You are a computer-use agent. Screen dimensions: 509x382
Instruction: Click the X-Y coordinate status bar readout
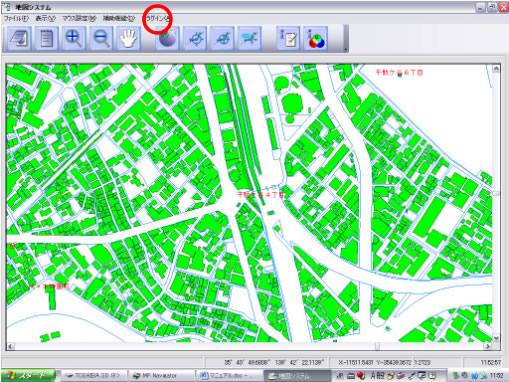[x=375, y=362]
